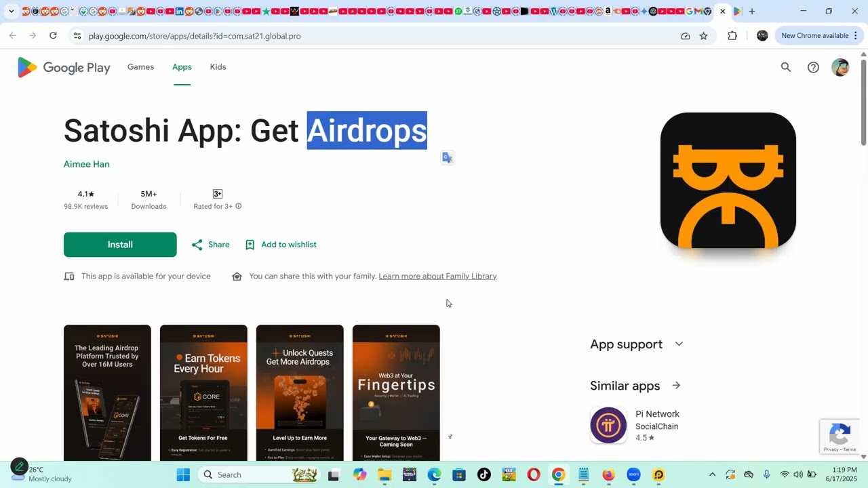
Task: Open the Earn Tokens Every Hour screenshot
Action: (x=203, y=393)
